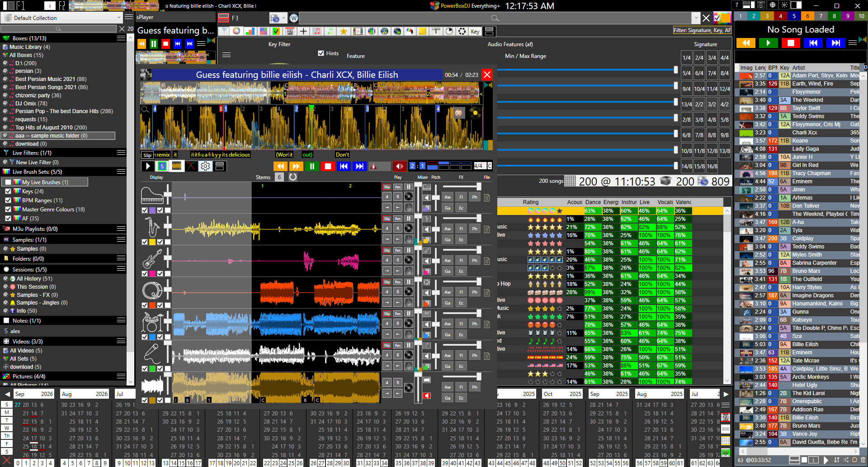Click into the top search input field
Screen dimensions: 868x467
495,18
